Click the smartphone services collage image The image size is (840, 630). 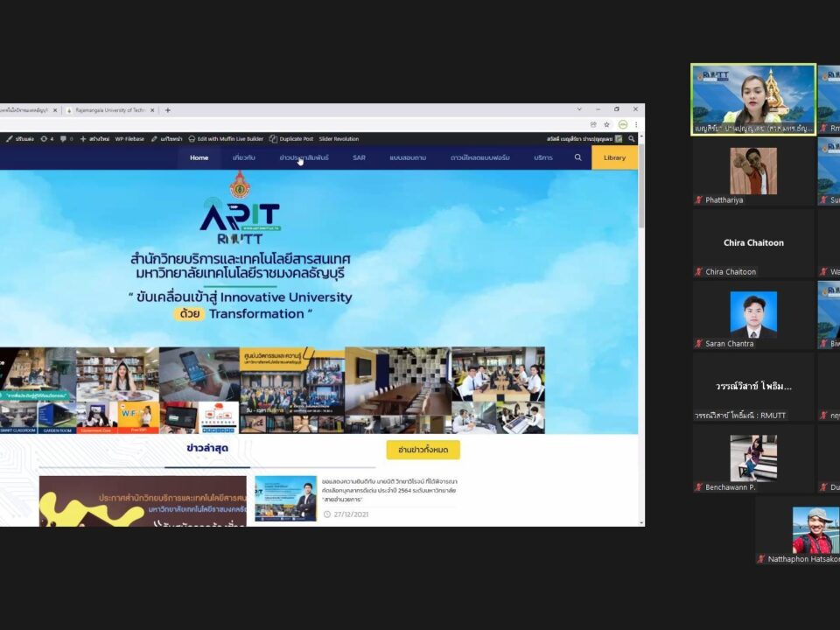click(199, 374)
